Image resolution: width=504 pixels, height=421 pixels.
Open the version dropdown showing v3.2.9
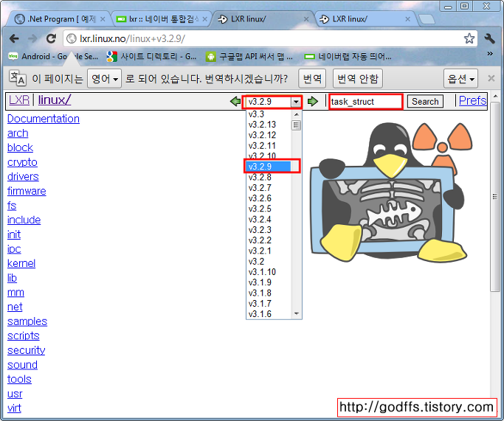point(272,102)
